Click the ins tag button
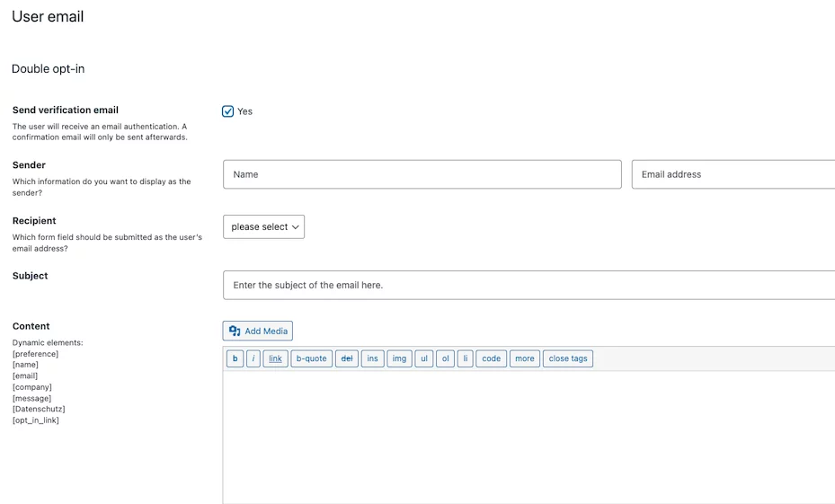This screenshot has width=835, height=504. pos(372,358)
